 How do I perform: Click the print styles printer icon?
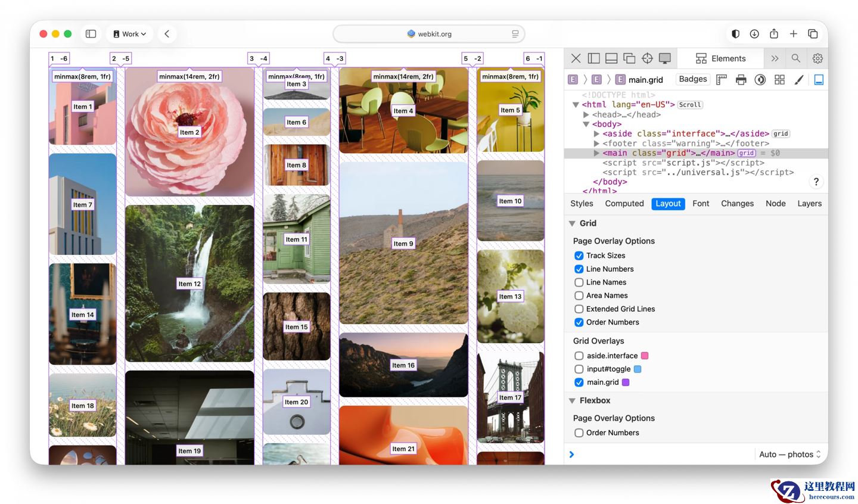click(x=741, y=80)
